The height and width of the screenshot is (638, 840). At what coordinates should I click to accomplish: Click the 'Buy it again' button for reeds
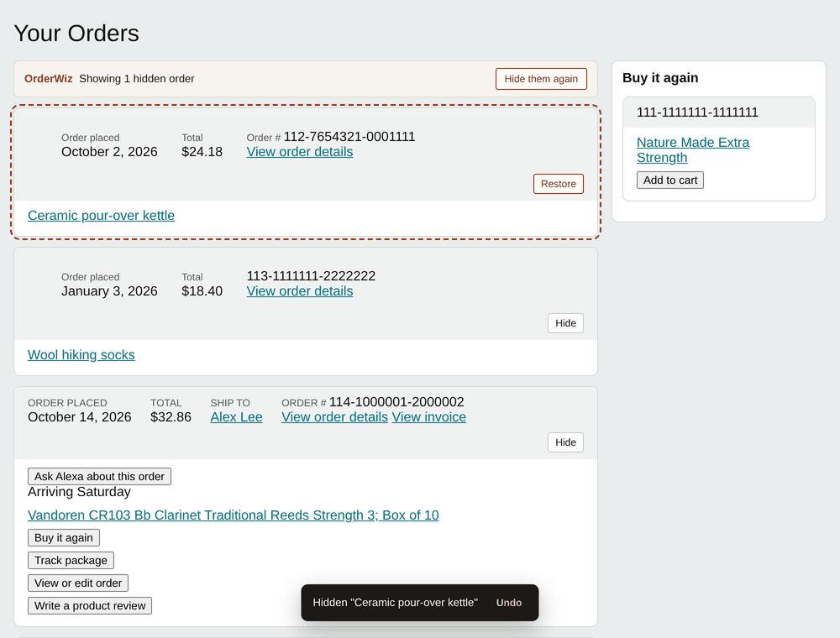click(64, 538)
